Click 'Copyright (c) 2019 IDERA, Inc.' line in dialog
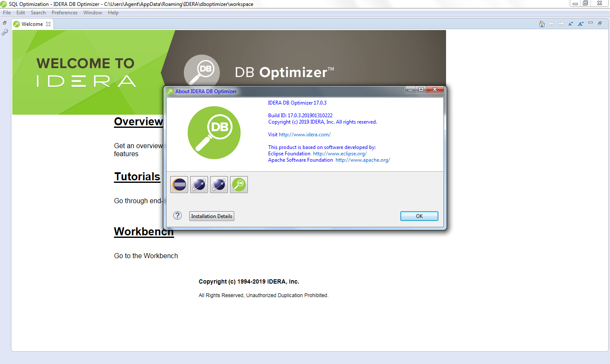Screen dimensions: 610x364 pos(322,122)
